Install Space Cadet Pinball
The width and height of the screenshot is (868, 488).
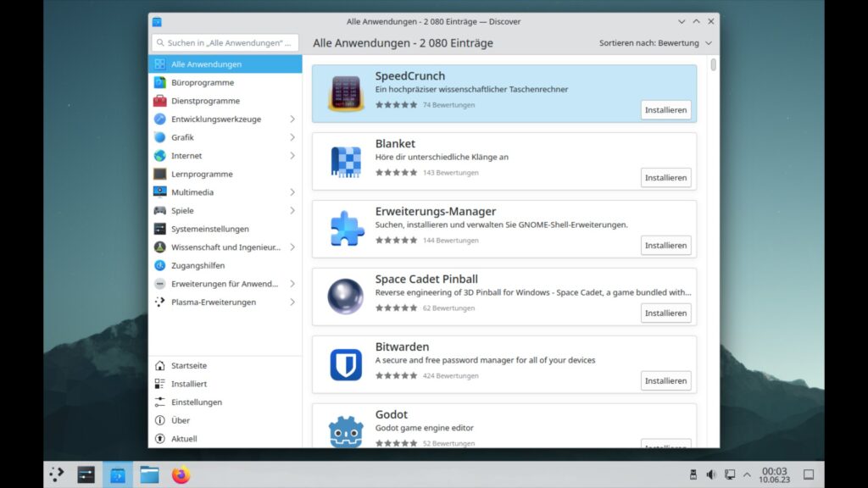pyautogui.click(x=666, y=313)
